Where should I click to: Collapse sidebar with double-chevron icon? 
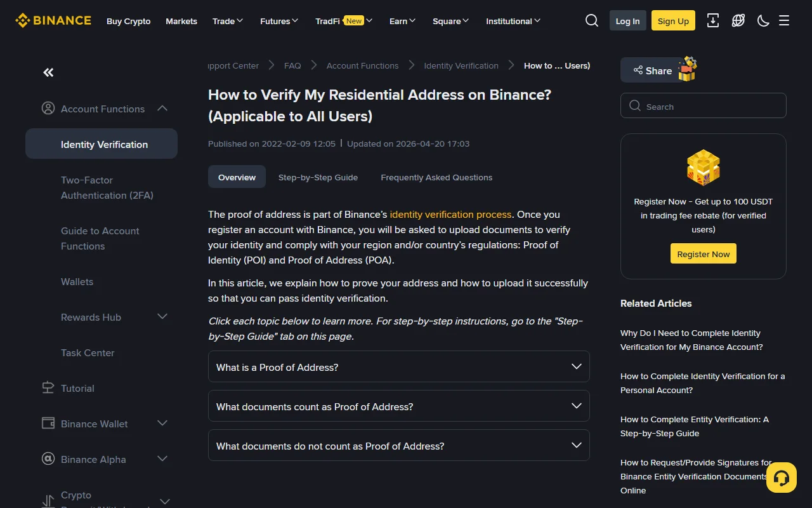pyautogui.click(x=48, y=72)
